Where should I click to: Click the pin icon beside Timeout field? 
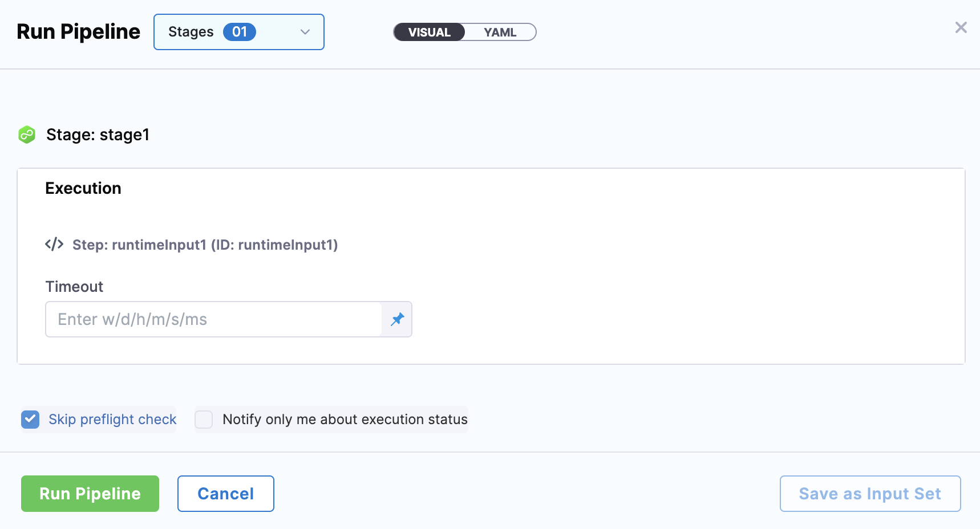[x=397, y=319]
